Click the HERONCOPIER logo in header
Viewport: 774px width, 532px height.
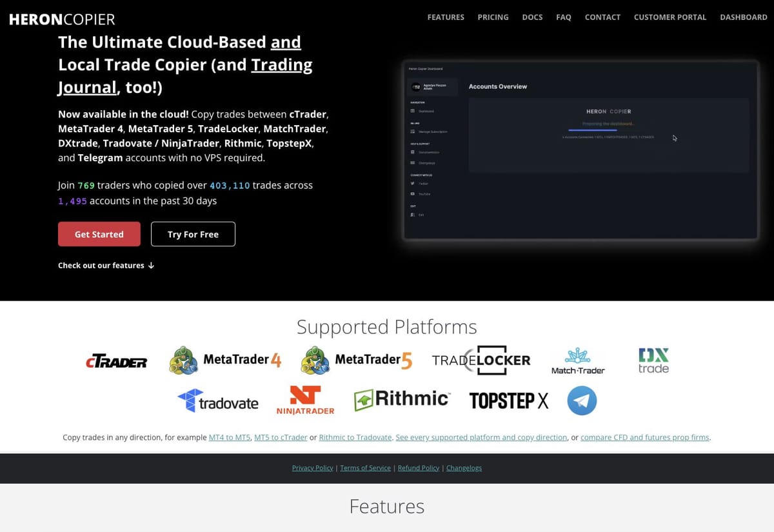pos(62,19)
